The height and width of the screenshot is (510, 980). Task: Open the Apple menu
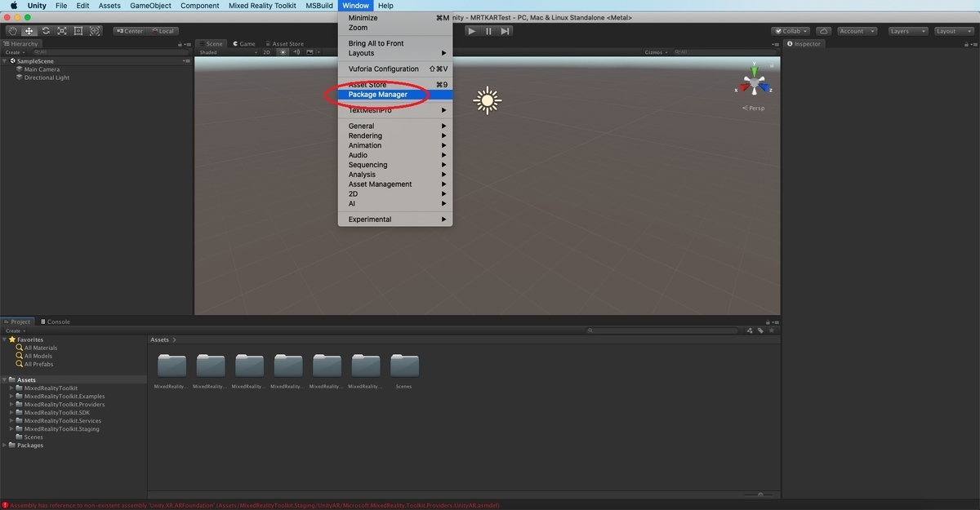tap(13, 6)
